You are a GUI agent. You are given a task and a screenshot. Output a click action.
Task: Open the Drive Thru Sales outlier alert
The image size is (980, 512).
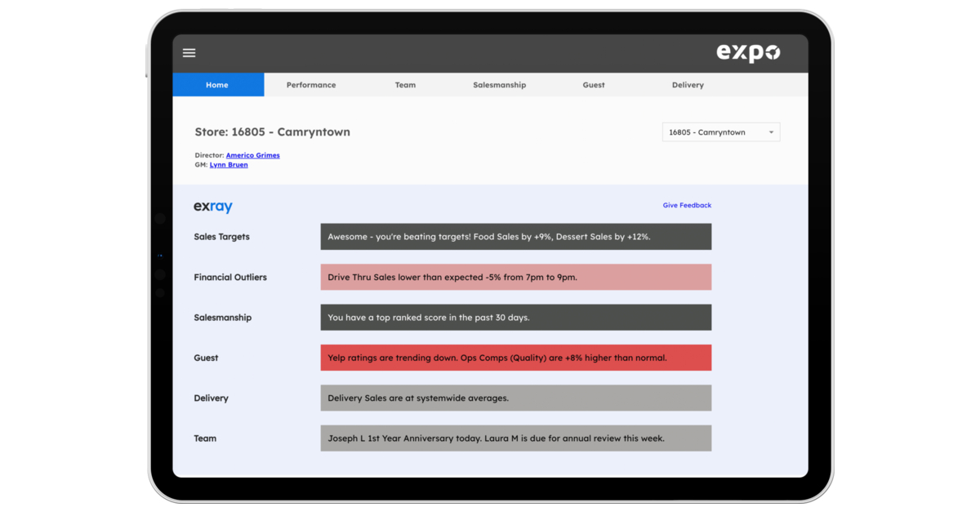[x=515, y=277]
